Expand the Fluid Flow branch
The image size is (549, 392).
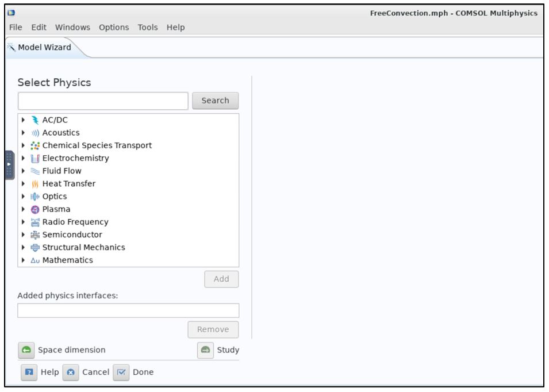23,171
